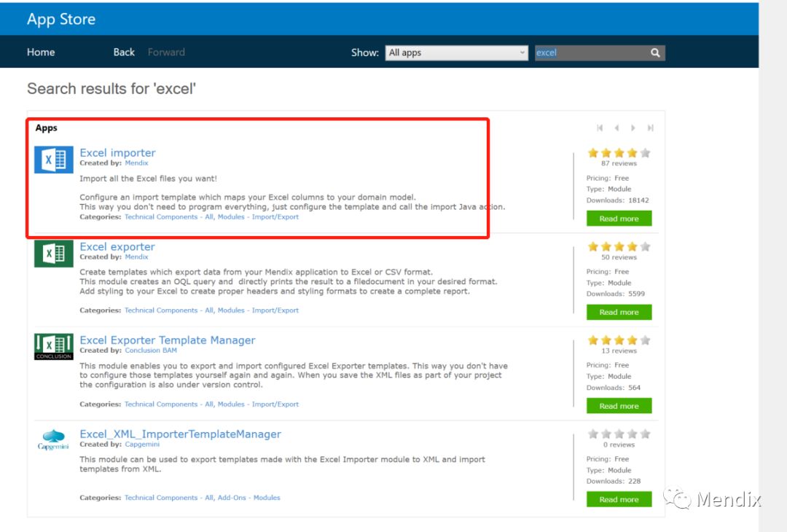787x532 pixels.
Task: Click Search results for 'excel' heading
Action: [111, 89]
